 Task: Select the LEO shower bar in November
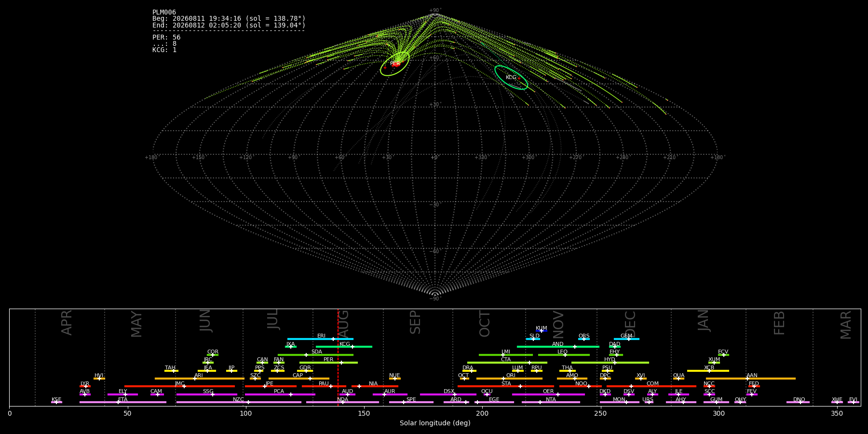point(564,355)
